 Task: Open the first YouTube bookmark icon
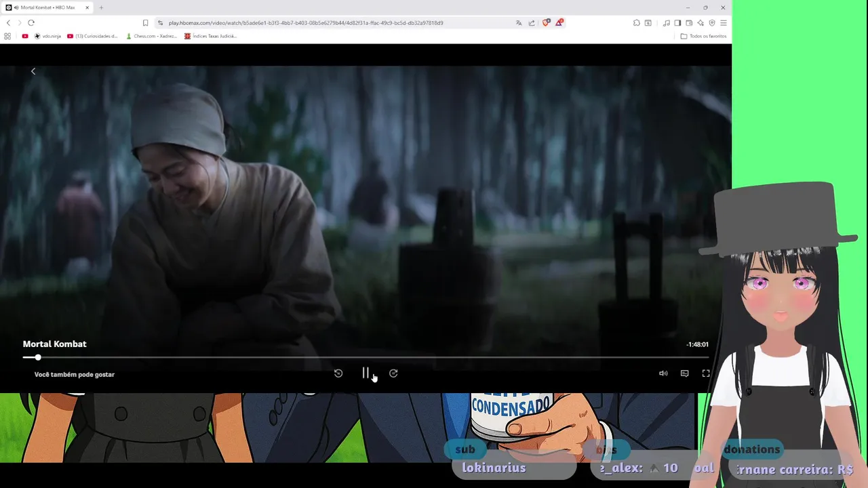point(25,36)
